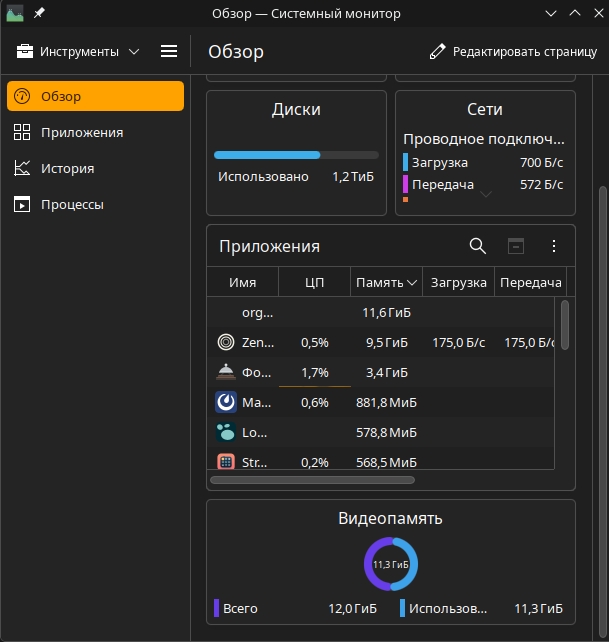This screenshot has width=609, height=642.
Task: Click the 11,6 ГиБ memory cell
Action: click(x=387, y=312)
